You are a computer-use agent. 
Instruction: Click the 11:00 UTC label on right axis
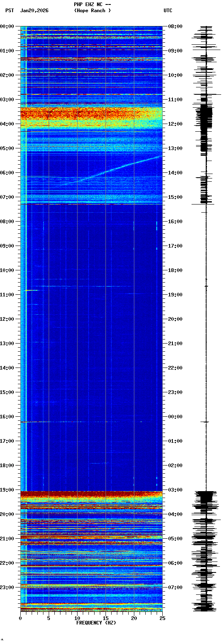pos(175,100)
